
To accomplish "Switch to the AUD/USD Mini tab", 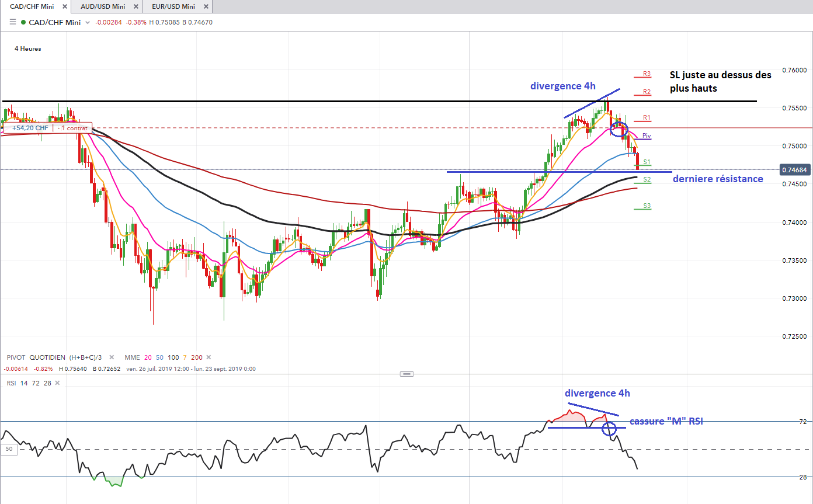I will 106,7.
